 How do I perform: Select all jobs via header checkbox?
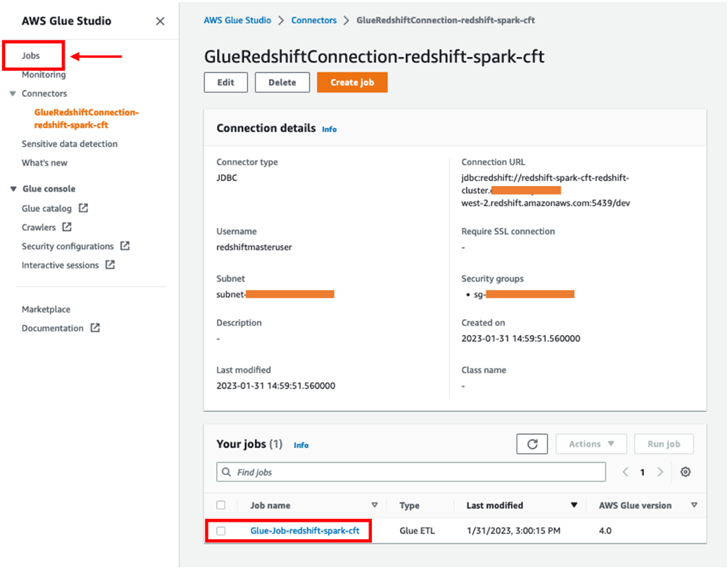click(221, 505)
